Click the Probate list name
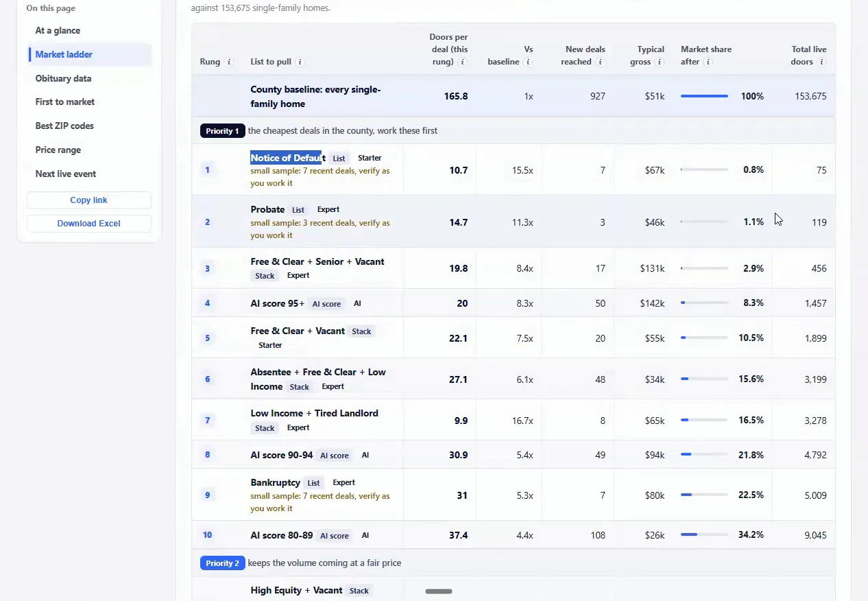 coord(267,209)
